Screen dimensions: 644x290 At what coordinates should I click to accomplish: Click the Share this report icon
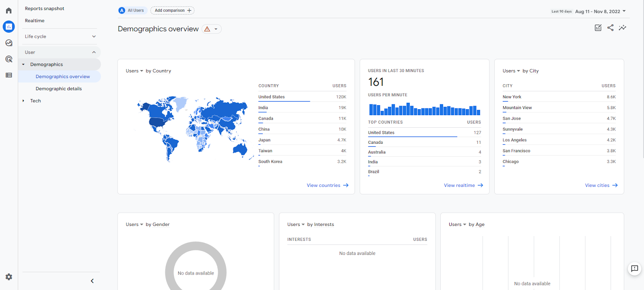611,28
